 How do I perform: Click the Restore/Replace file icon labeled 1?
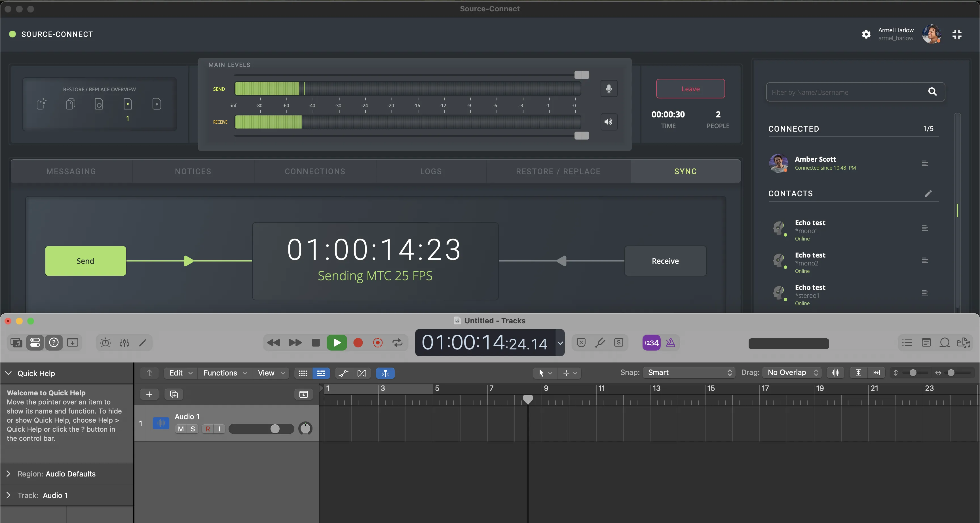pyautogui.click(x=128, y=104)
